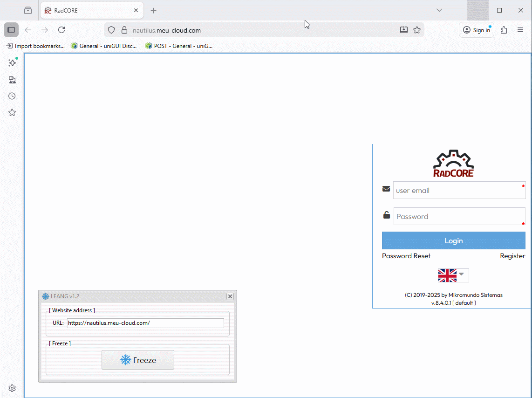Click the padlock icon beside password
This screenshot has width=532, height=398.
point(387,215)
